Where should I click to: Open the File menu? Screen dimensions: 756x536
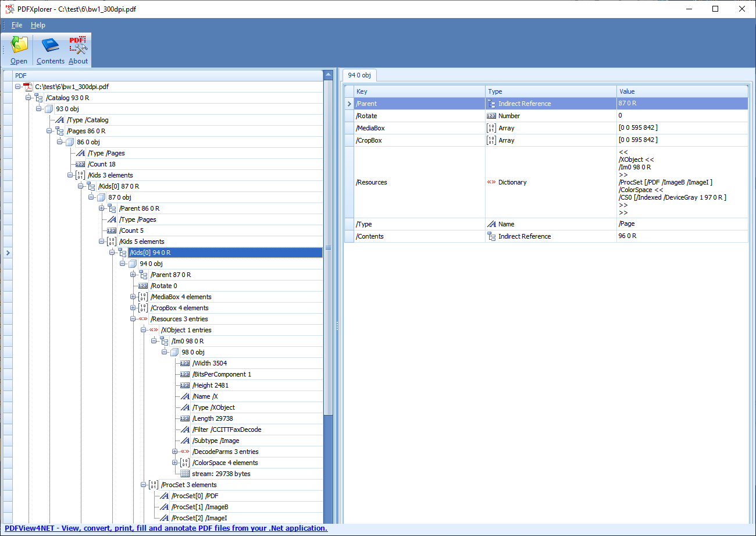pos(17,25)
